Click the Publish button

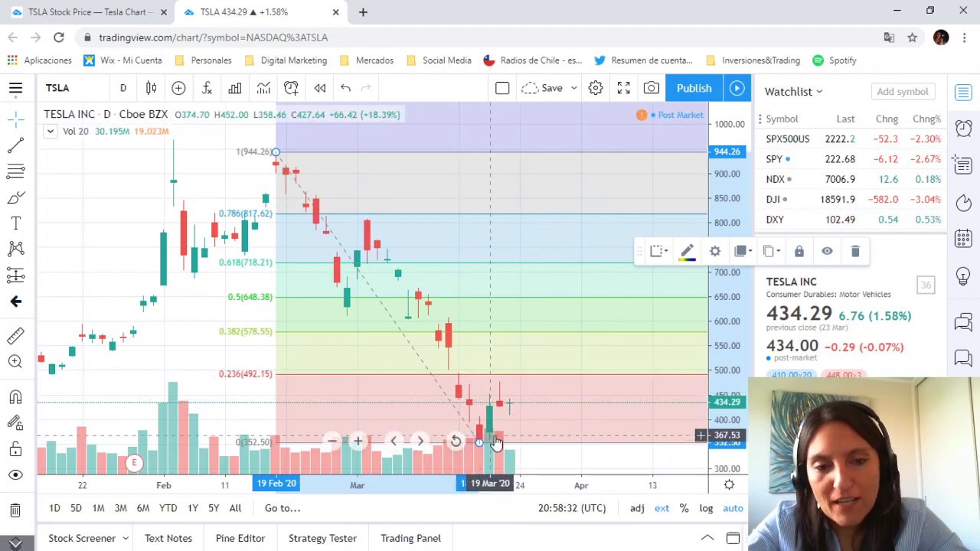[694, 88]
